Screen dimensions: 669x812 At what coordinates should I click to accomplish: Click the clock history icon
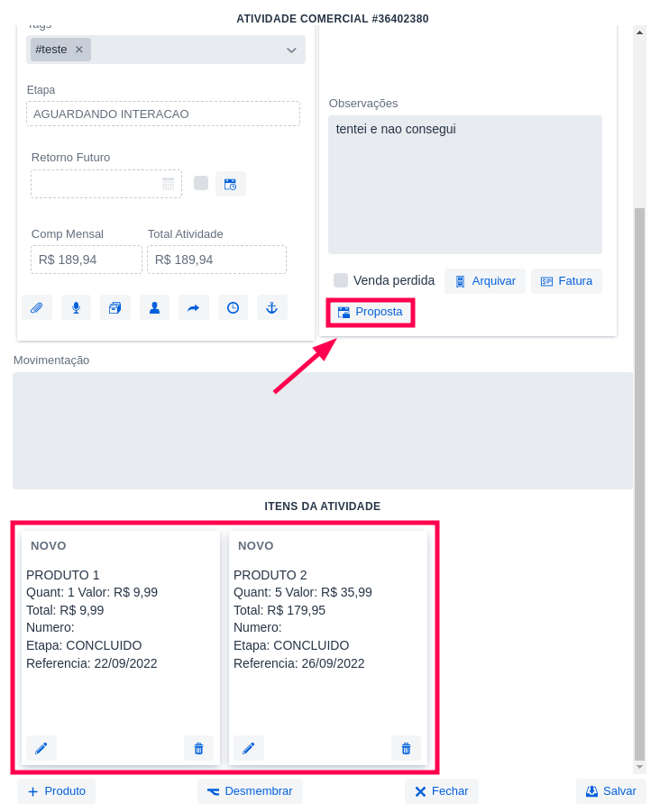[x=233, y=307]
